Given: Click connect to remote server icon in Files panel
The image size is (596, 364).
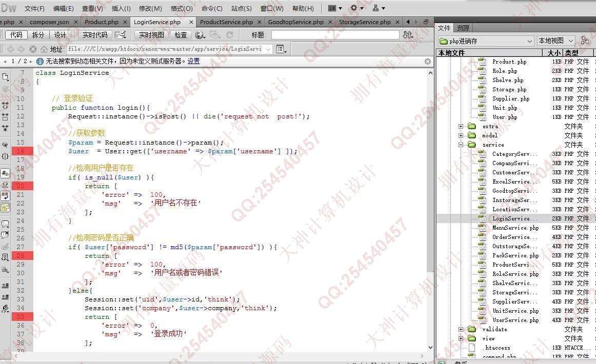Looking at the screenshot, I should click(585, 41).
